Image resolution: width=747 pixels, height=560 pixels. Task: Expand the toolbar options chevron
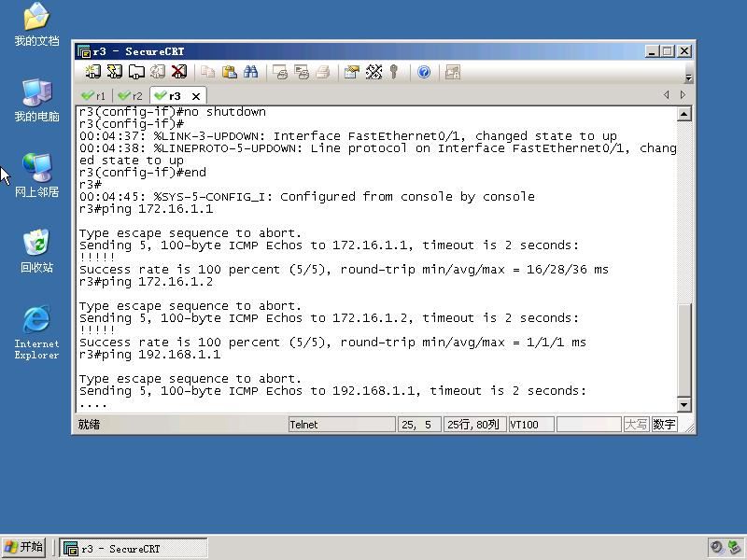pos(688,77)
